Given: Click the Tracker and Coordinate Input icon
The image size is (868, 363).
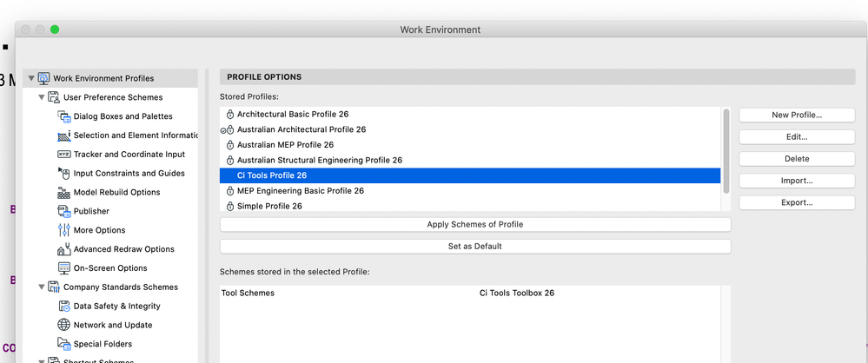Looking at the screenshot, I should [x=64, y=155].
